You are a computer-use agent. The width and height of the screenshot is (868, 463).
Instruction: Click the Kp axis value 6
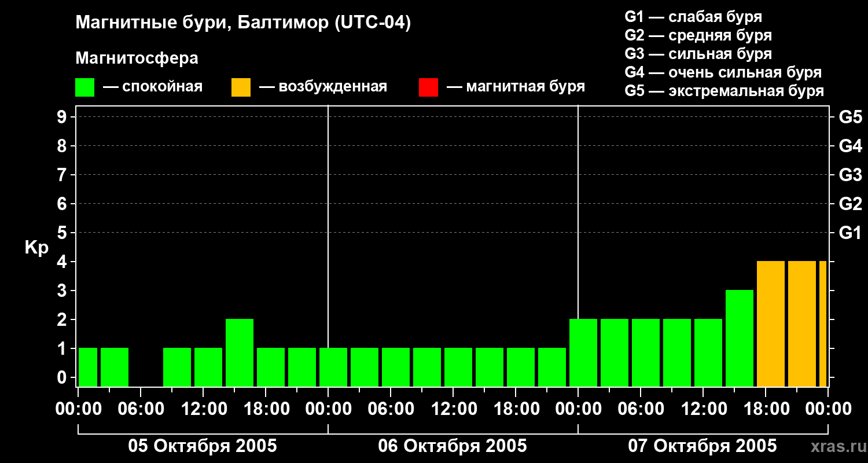point(63,204)
